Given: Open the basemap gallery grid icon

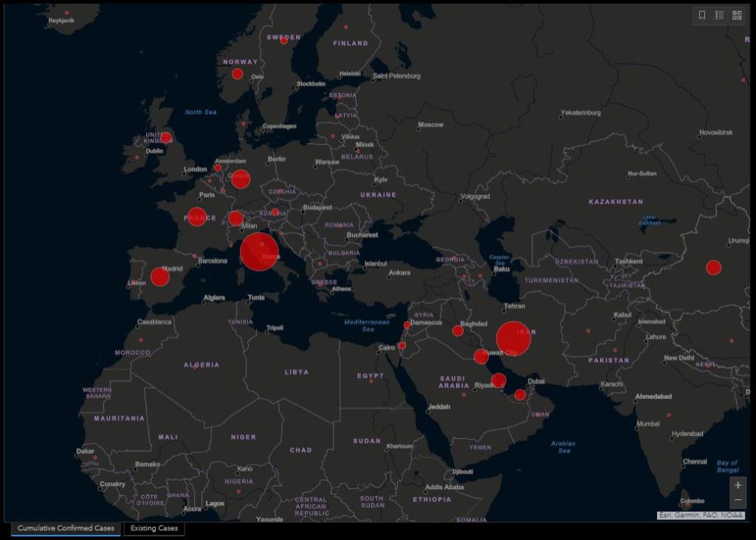Looking at the screenshot, I should coord(737,15).
